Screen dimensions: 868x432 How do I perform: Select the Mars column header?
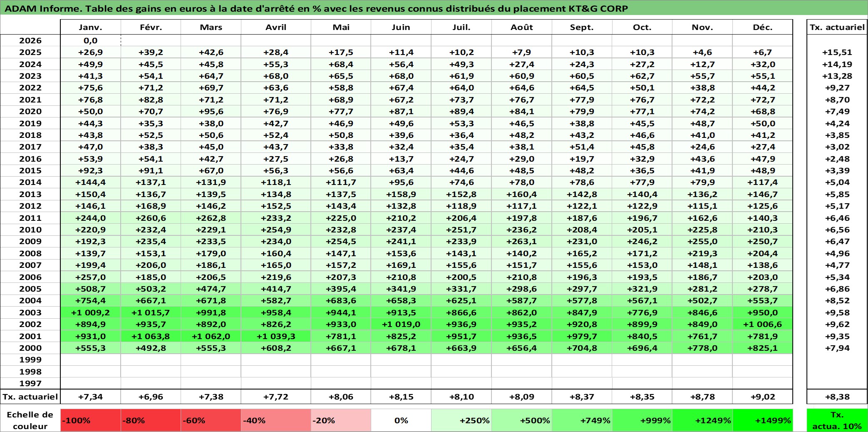[211, 27]
